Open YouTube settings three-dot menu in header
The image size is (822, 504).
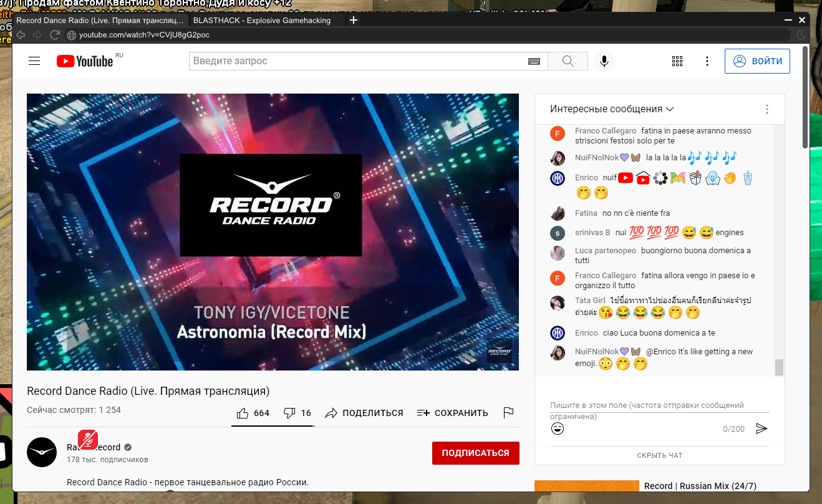pyautogui.click(x=707, y=61)
